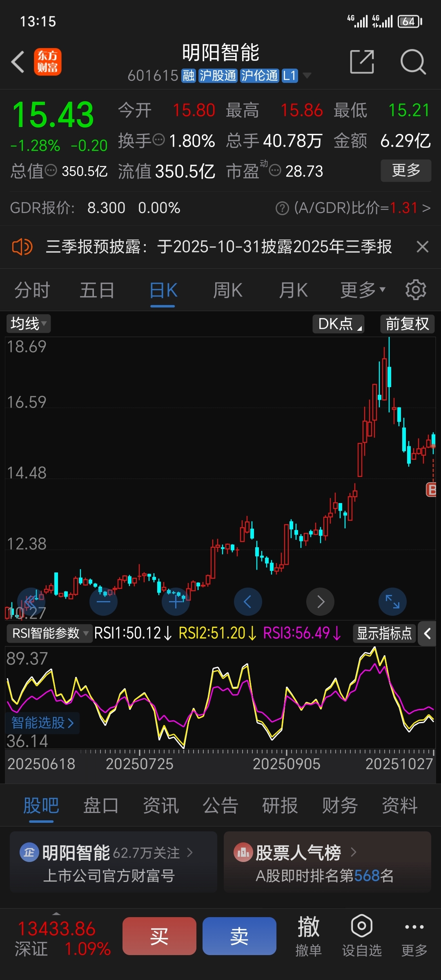
Task: Zoom out chart with minus button
Action: [103, 601]
